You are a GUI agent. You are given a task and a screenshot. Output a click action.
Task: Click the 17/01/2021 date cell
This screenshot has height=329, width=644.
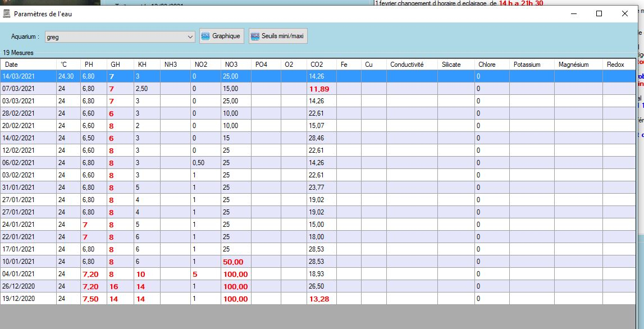point(28,249)
